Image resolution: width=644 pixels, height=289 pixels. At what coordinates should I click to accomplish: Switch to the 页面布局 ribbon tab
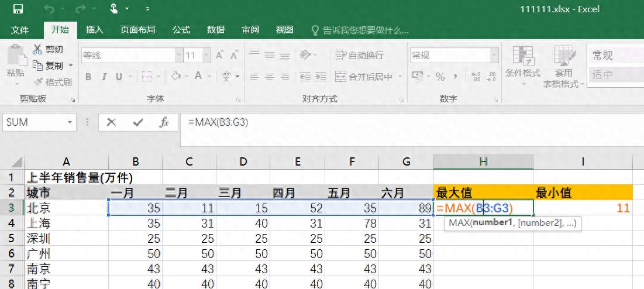(x=137, y=30)
